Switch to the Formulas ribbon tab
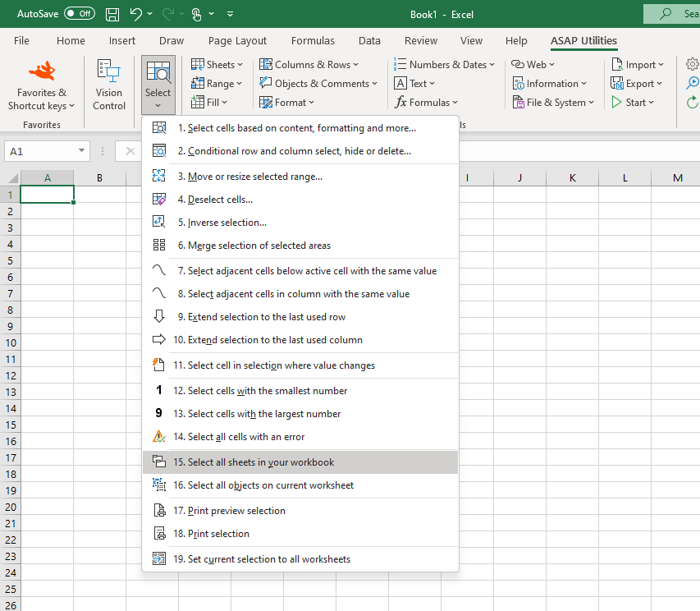Screen dimensions: 700x611 click(313, 41)
